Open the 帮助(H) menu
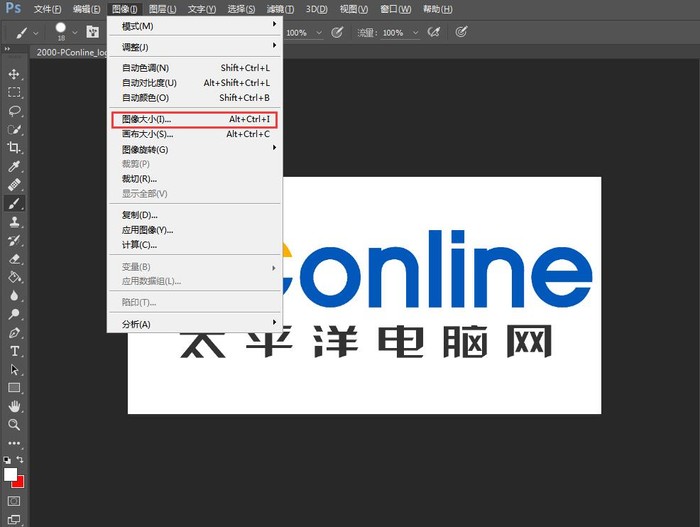This screenshot has width=700, height=527. tap(438, 9)
